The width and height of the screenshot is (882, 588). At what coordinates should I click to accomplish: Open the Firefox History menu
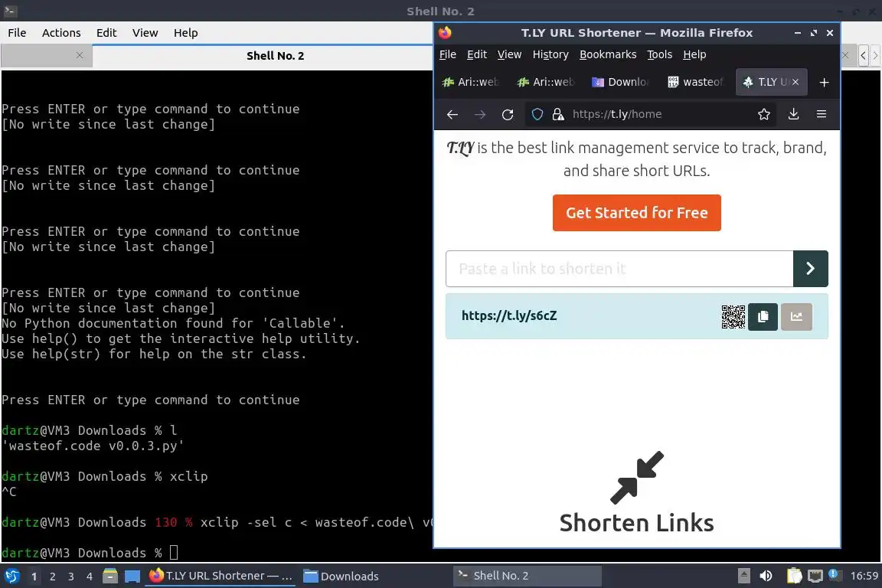click(550, 54)
